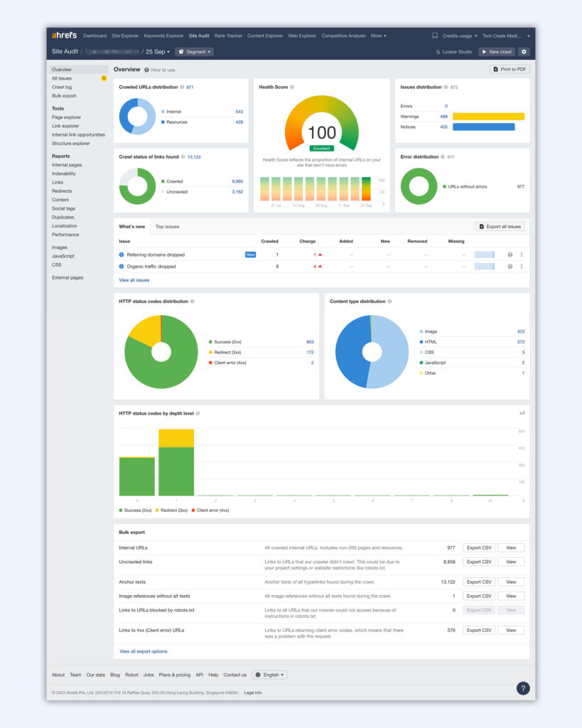Open Rank Tracker

[x=228, y=36]
